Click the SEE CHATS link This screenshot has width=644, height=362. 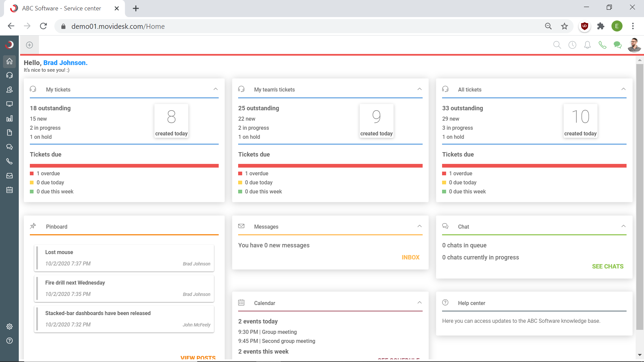point(607,266)
